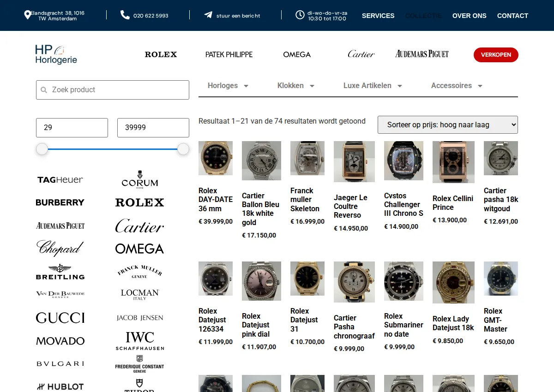Click the blue price range track
Image resolution: width=554 pixels, height=392 pixels.
pos(113,149)
